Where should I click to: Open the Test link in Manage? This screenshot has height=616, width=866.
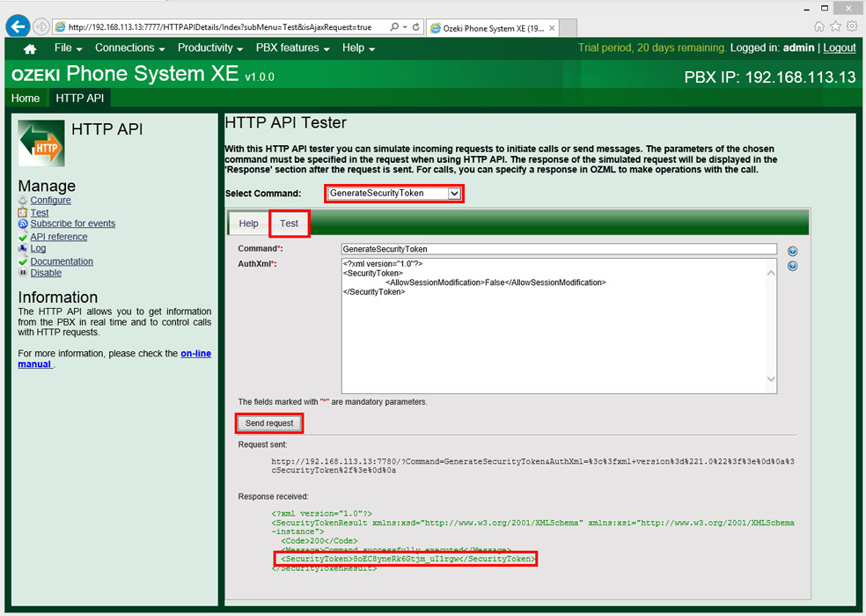click(x=40, y=213)
